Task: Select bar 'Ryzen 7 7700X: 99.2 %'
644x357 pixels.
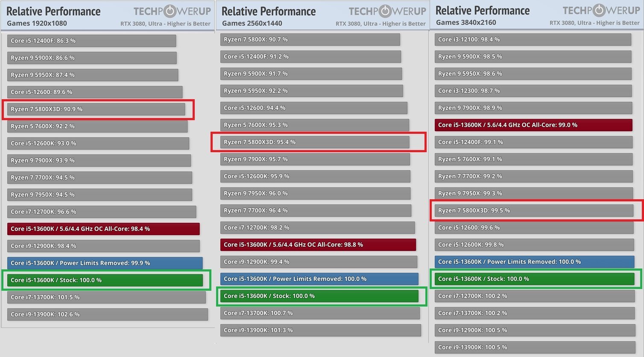Action: click(x=534, y=176)
